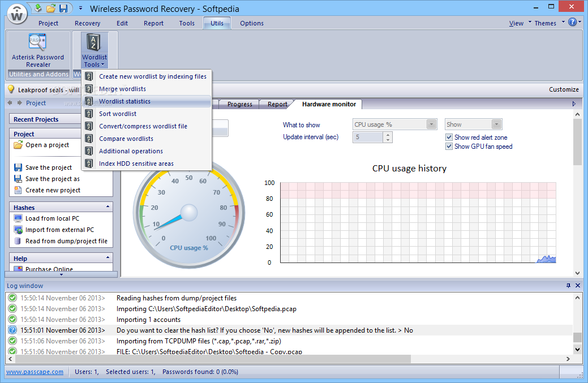Pin the Log window with the pushpin icon
The image size is (588, 383).
tap(568, 286)
